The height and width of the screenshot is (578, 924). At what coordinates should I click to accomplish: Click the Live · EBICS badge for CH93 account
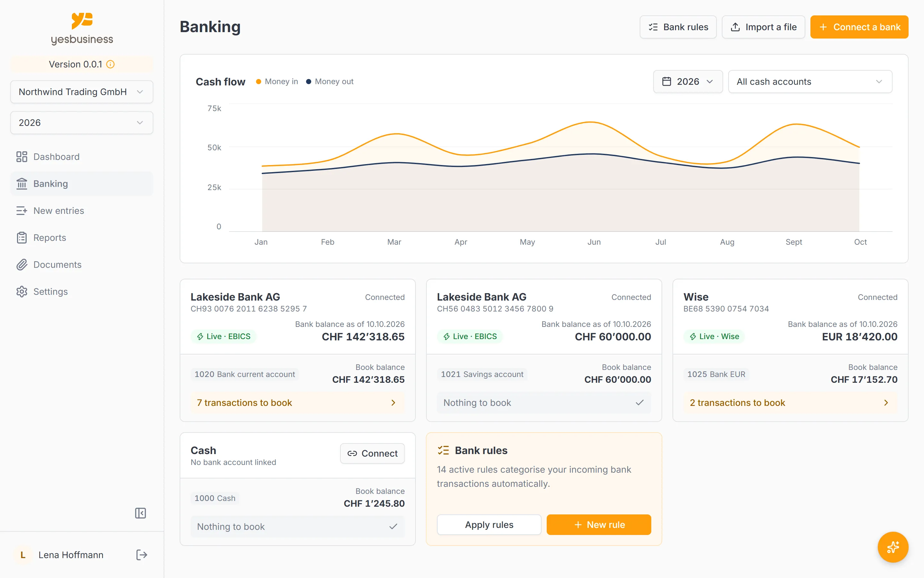coord(223,337)
